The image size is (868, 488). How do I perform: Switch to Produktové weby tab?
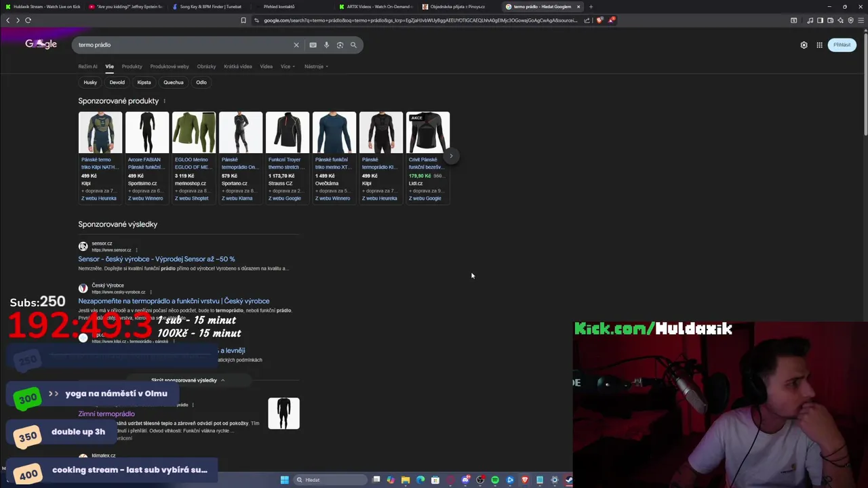[170, 66]
